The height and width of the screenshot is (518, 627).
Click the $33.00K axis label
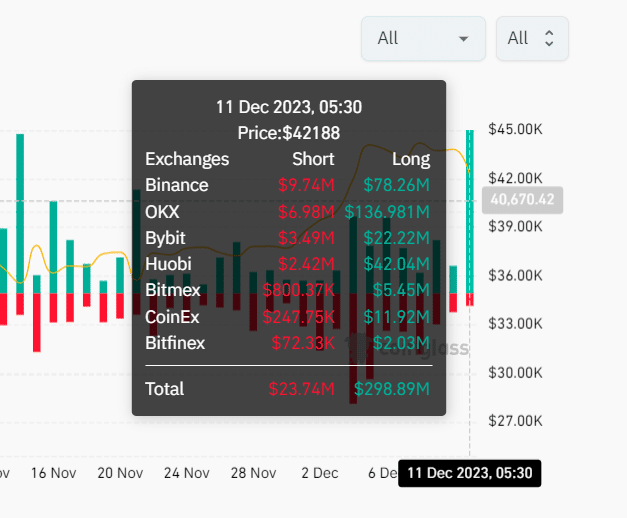pos(515,323)
